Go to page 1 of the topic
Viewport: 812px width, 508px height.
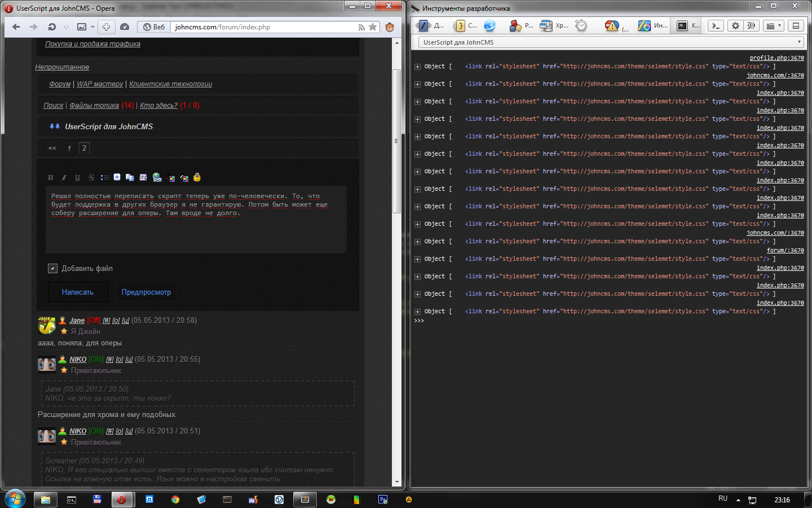69,148
